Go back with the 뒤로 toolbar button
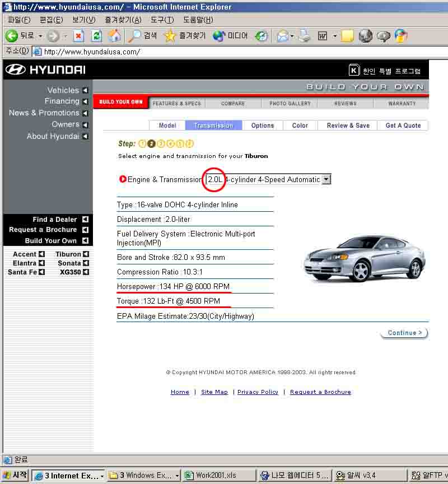The width and height of the screenshot is (448, 484). pos(20,36)
